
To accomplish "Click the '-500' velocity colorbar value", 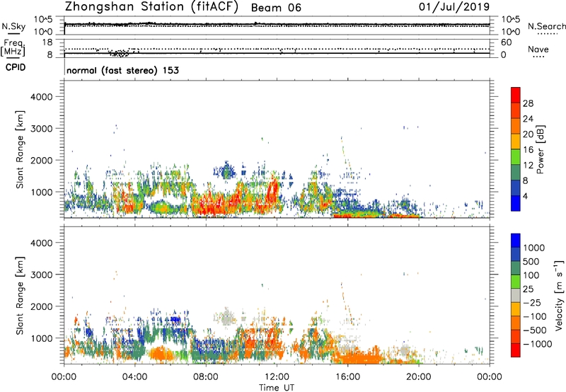I will [535, 330].
